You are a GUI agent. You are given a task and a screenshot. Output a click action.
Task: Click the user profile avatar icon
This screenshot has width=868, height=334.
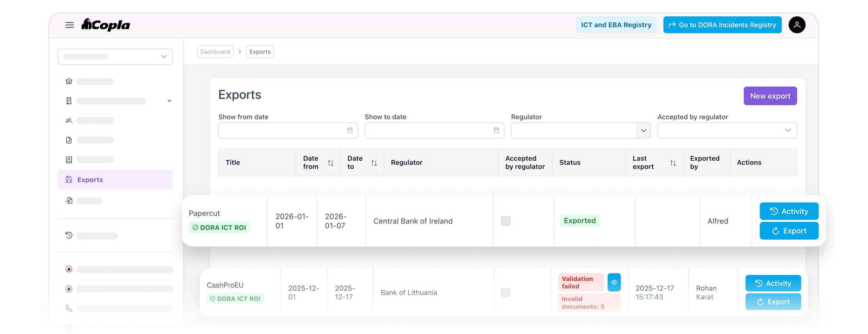coord(797,25)
